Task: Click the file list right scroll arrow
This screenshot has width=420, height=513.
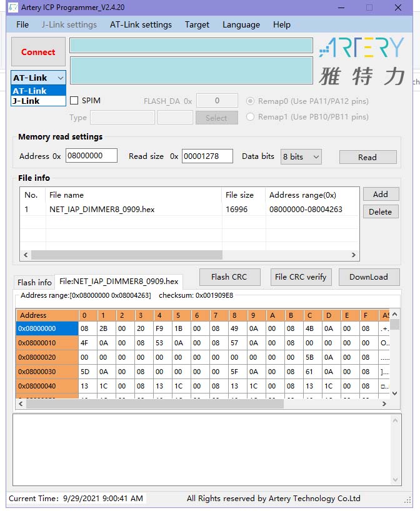Action: click(x=354, y=255)
